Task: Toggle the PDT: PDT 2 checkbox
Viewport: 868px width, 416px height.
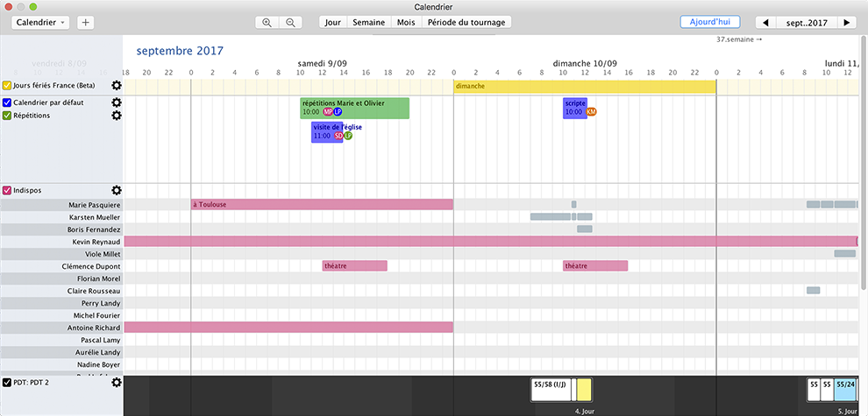Action: pos(7,382)
